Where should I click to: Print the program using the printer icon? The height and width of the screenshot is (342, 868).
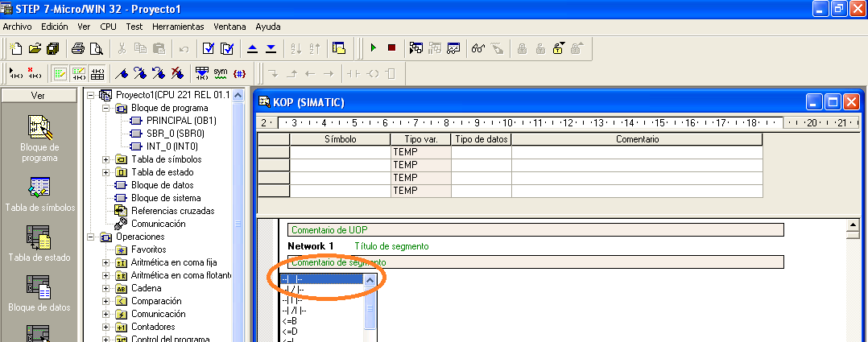point(78,49)
